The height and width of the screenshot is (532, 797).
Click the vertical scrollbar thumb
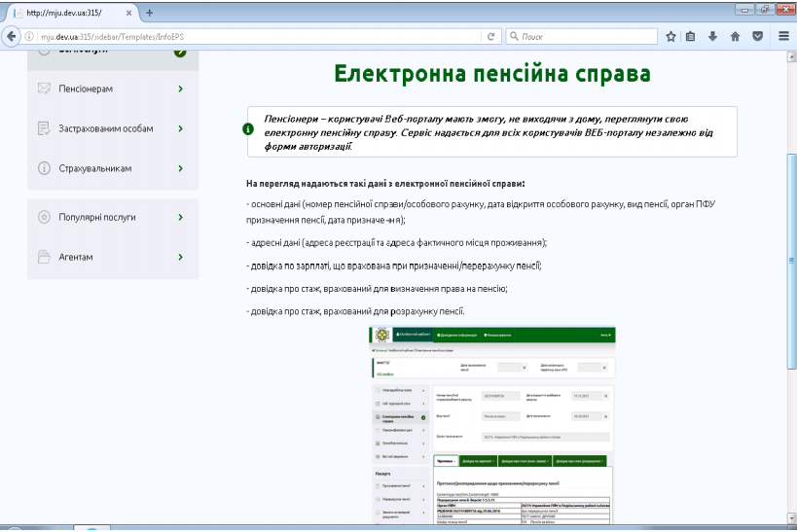(x=791, y=261)
